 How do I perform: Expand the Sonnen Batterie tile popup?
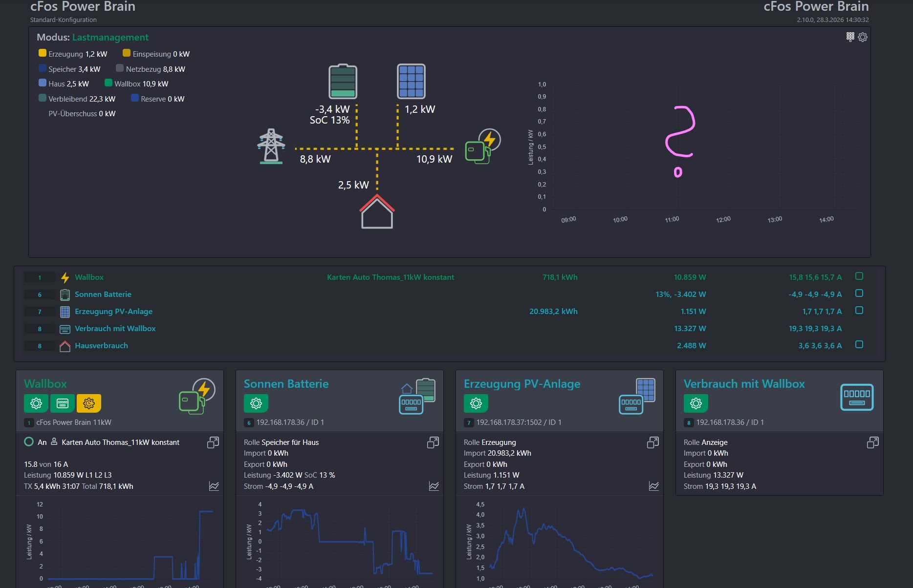coord(433,442)
